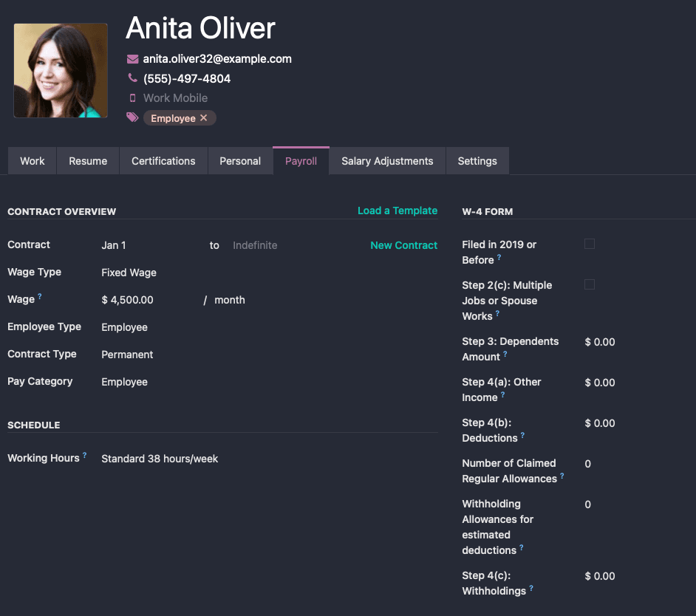Show help for Claimed Regular Allowances
Image resolution: width=696 pixels, height=616 pixels.
tap(562, 476)
